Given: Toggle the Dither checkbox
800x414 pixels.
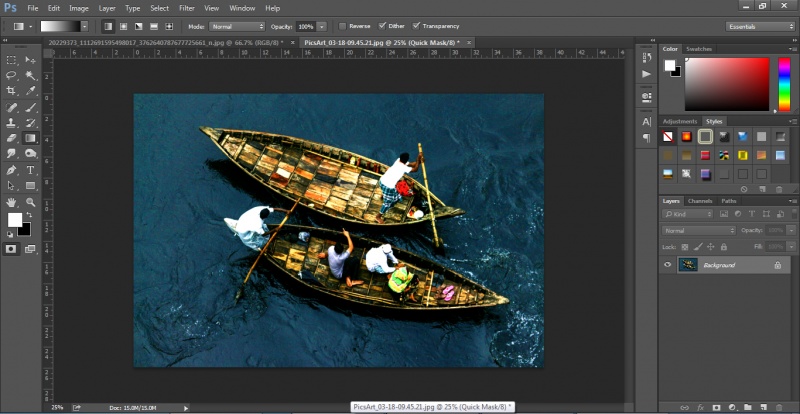Looking at the screenshot, I should (382, 26).
